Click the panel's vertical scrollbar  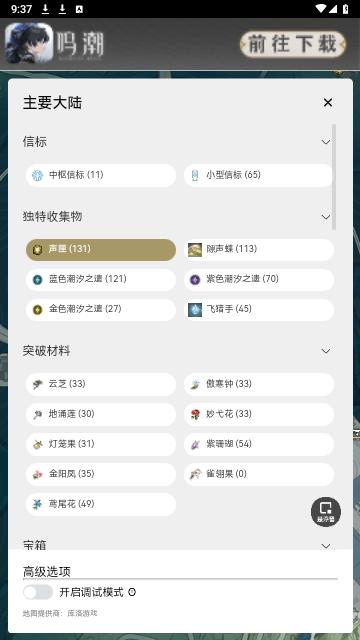coord(334,177)
